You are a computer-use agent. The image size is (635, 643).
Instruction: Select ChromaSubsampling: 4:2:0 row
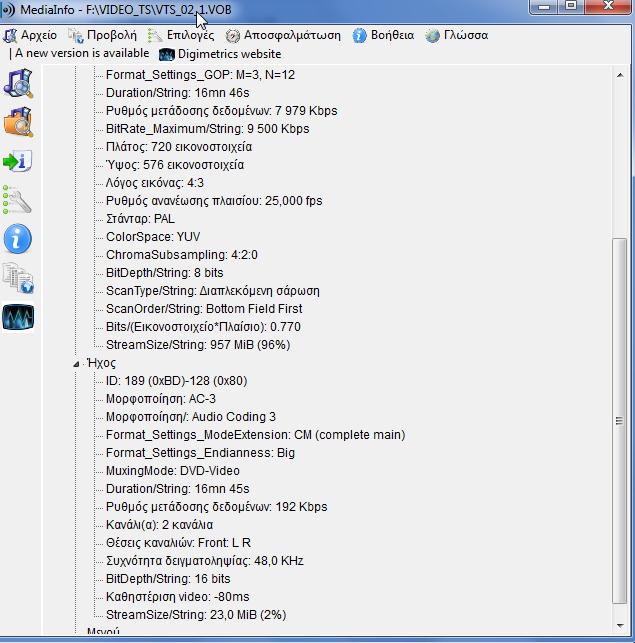(x=182, y=255)
